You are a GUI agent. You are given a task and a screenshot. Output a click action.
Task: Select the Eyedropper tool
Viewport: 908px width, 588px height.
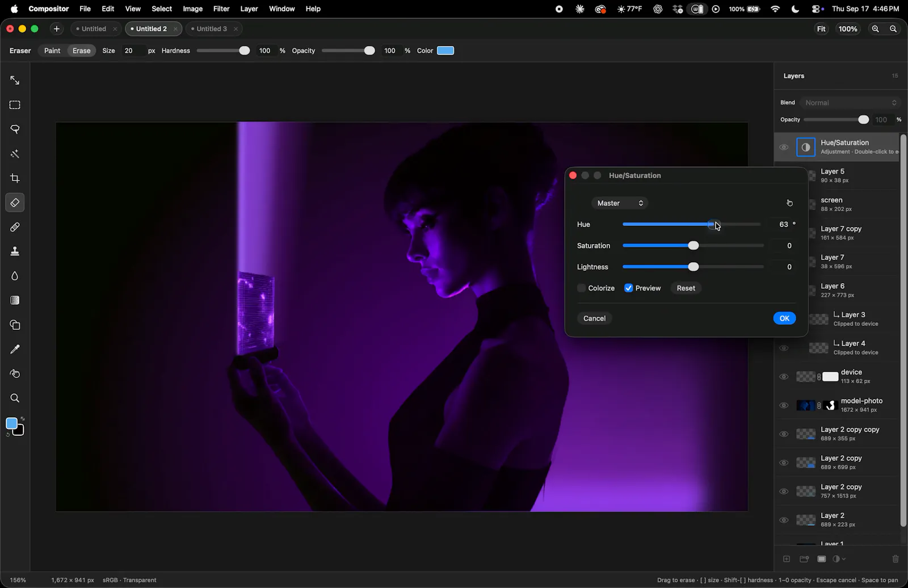tap(15, 349)
